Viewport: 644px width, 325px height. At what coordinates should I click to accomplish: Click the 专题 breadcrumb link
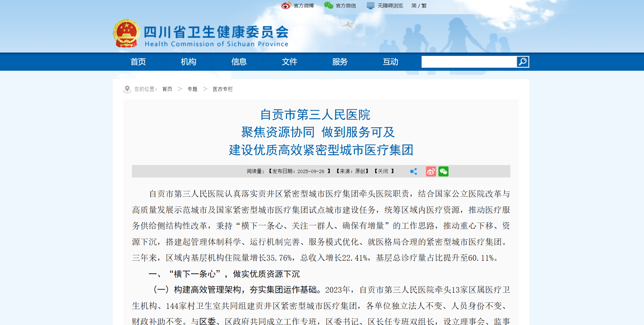click(192, 89)
